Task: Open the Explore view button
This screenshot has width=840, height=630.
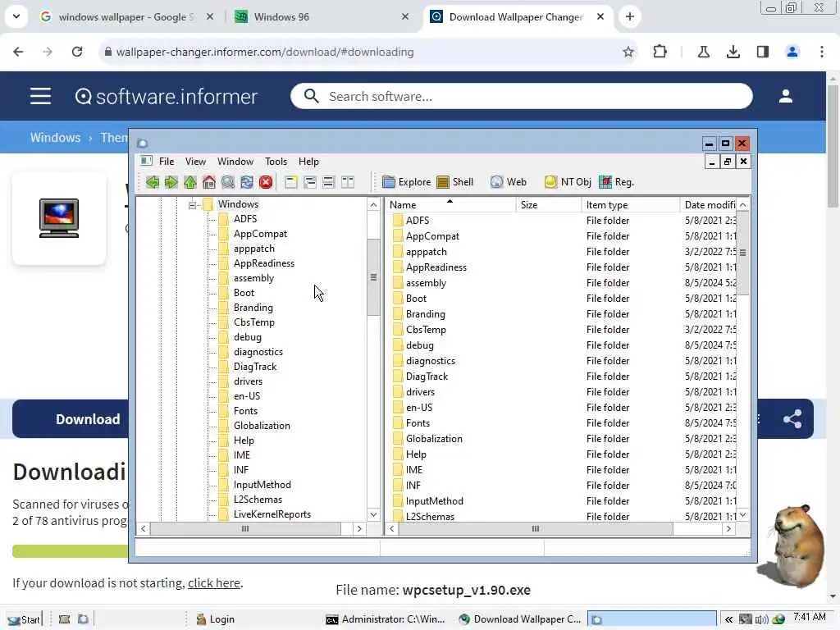Action: (x=407, y=182)
